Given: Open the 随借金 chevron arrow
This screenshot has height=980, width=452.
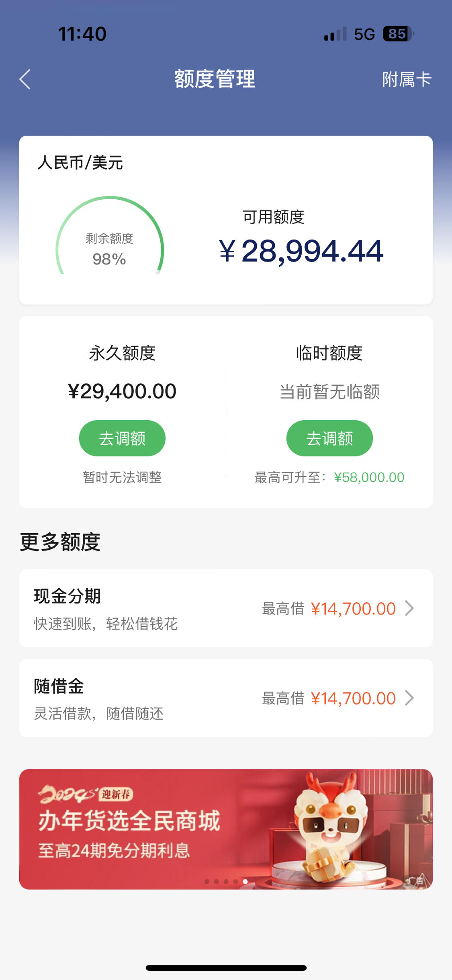Looking at the screenshot, I should click(x=409, y=698).
